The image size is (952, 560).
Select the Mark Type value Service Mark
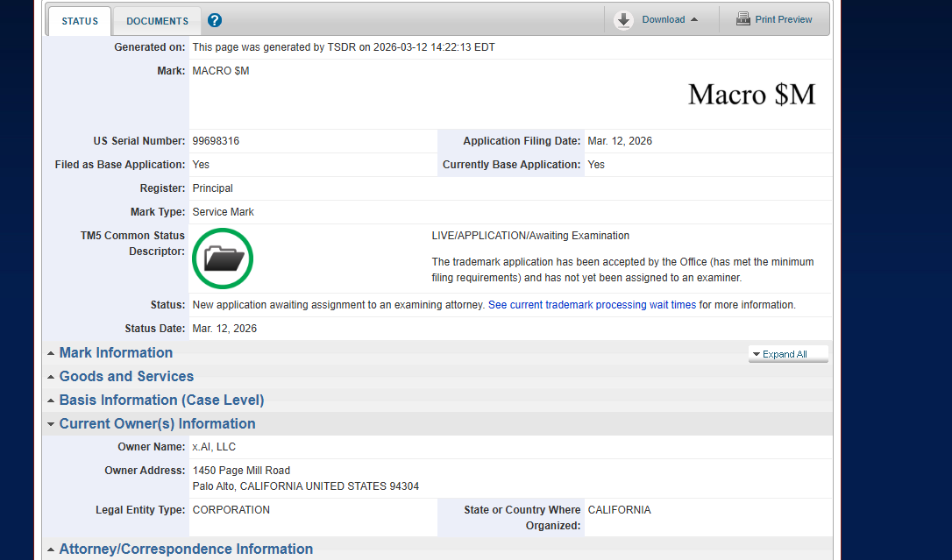pyautogui.click(x=223, y=212)
